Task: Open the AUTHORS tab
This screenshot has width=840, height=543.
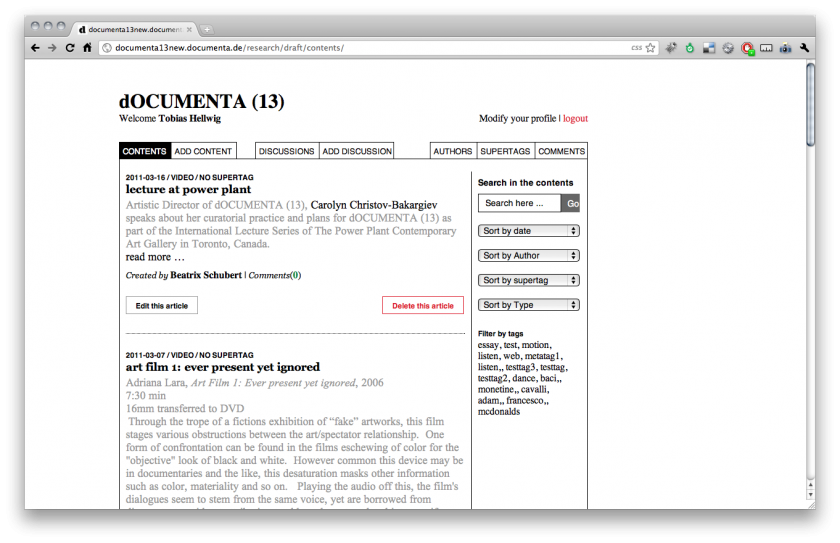Action: pyautogui.click(x=453, y=151)
